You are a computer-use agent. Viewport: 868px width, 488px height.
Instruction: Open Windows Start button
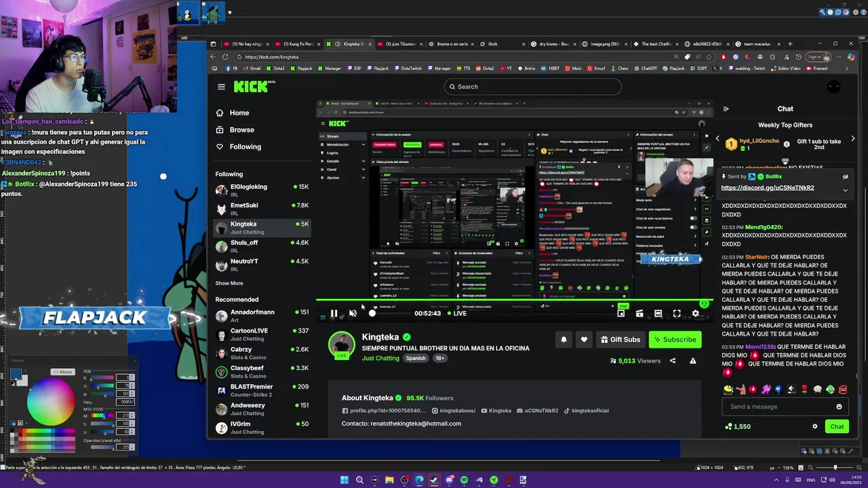344,480
